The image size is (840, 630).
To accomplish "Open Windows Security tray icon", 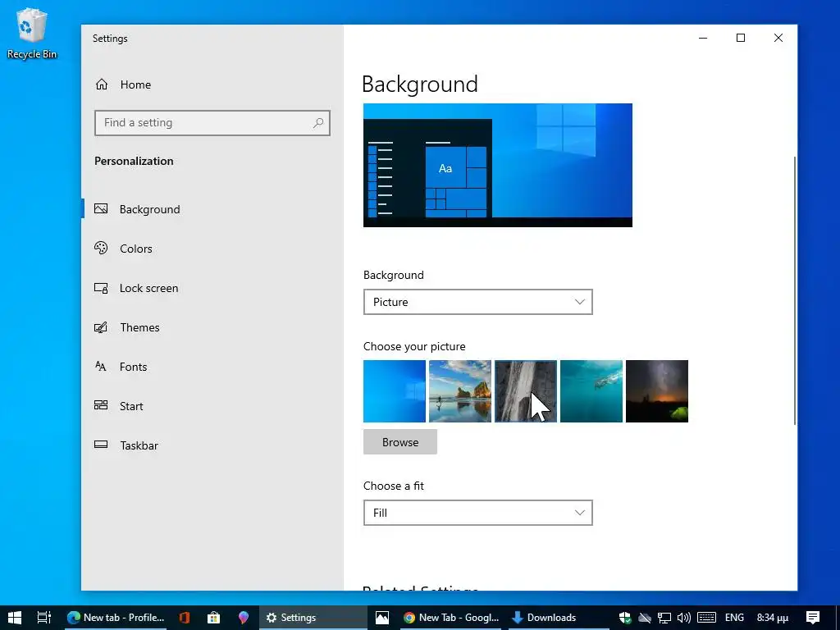I will point(624,618).
